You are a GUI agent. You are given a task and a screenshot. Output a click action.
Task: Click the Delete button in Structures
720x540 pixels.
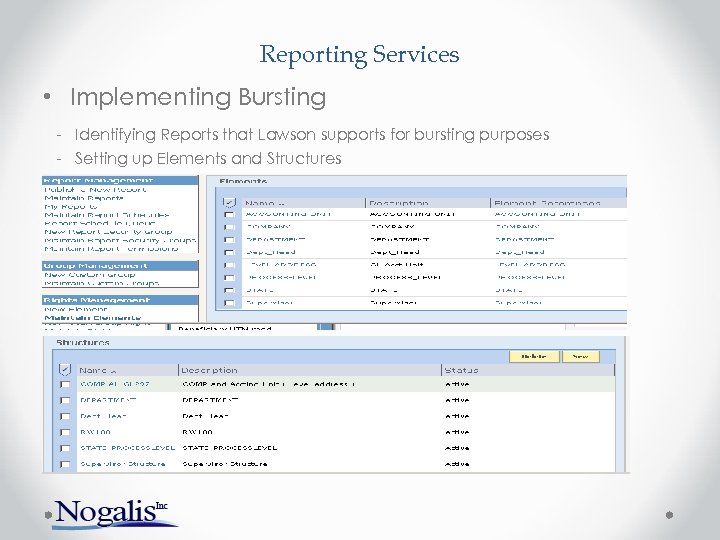[x=534, y=357]
